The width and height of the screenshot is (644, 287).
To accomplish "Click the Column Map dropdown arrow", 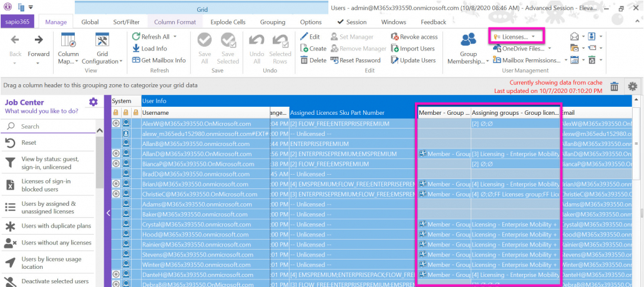I will pyautogui.click(x=77, y=62).
